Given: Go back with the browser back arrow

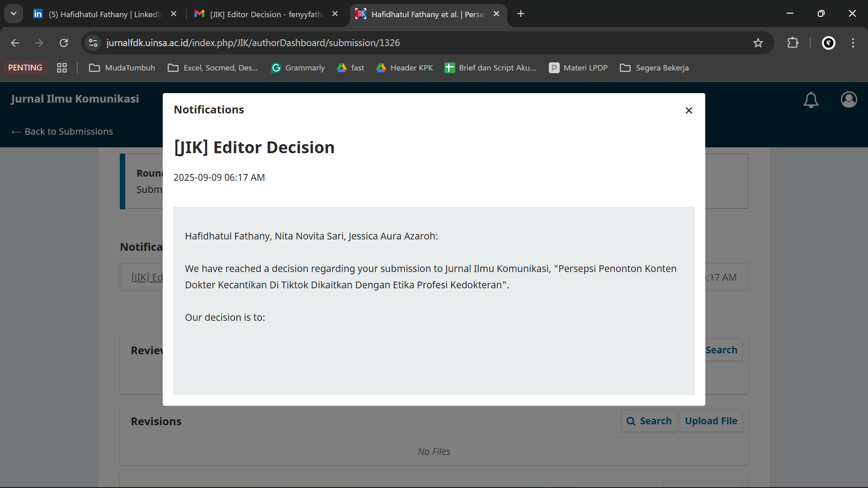Looking at the screenshot, I should [x=15, y=43].
